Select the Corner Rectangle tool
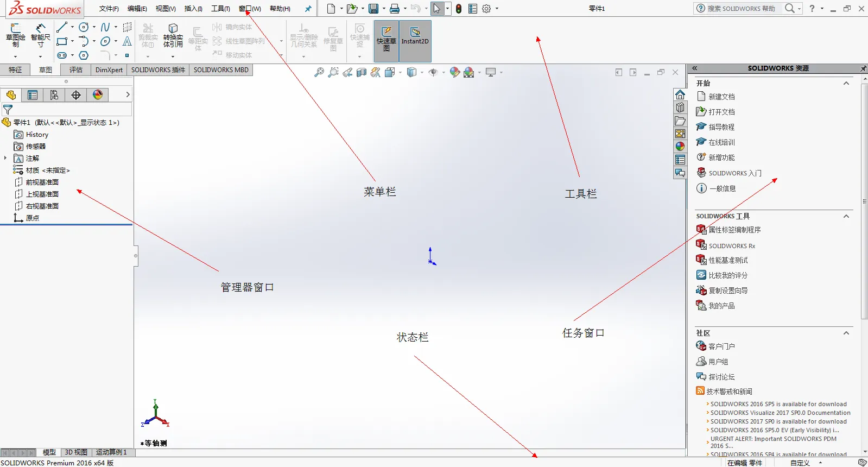 click(62, 41)
